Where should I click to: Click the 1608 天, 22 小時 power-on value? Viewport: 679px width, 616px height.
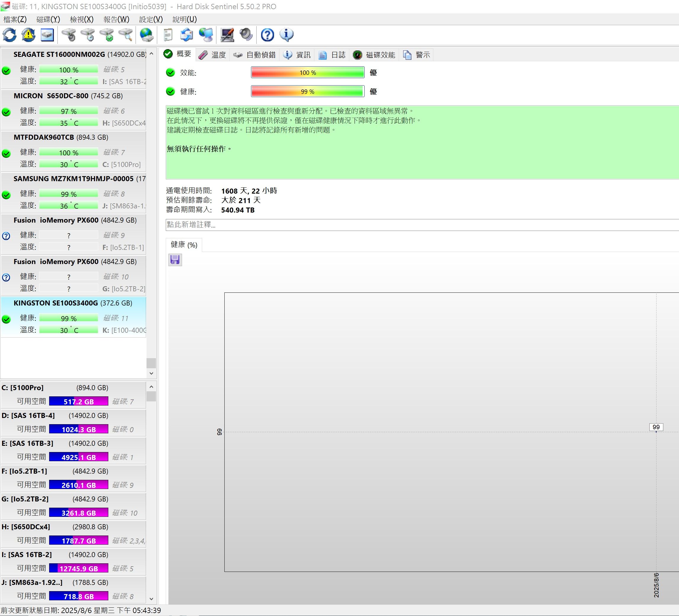pos(249,191)
